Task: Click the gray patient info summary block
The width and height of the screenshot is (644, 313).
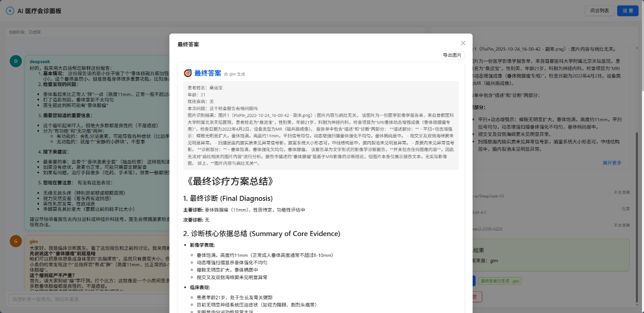Action: click(320, 125)
